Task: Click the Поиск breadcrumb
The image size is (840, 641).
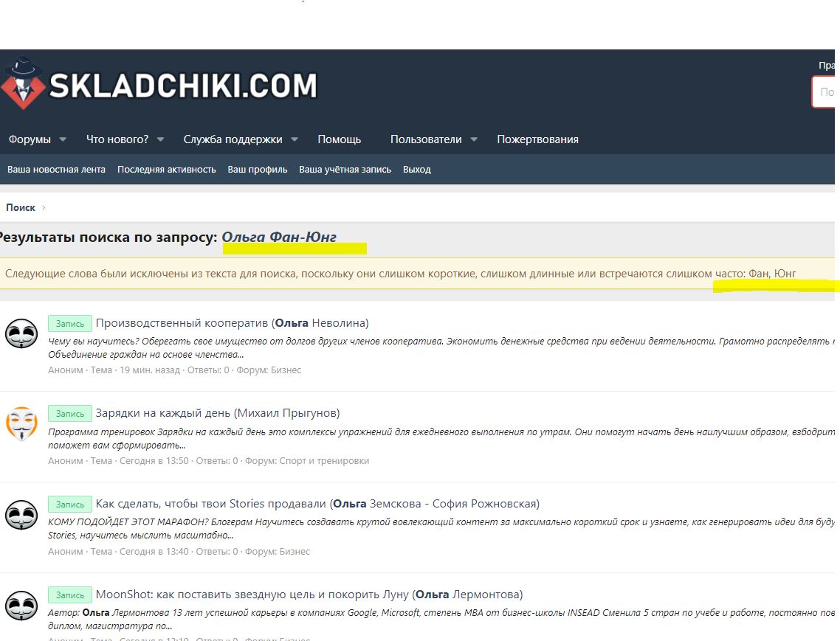Action: click(x=21, y=207)
